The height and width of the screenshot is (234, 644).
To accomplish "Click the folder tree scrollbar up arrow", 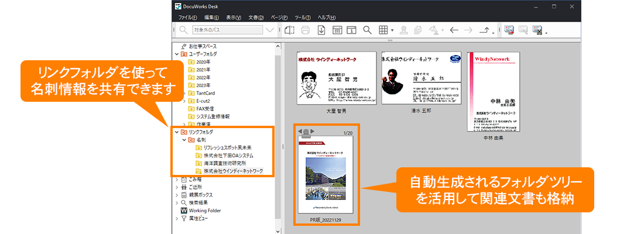I will pyautogui.click(x=278, y=46).
